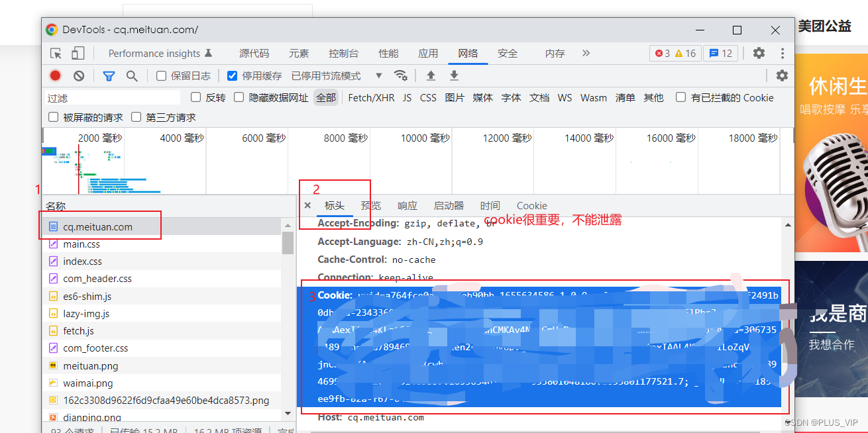Filter requests by 文档
Viewport: 868px width, 433px height.
pyautogui.click(x=539, y=97)
